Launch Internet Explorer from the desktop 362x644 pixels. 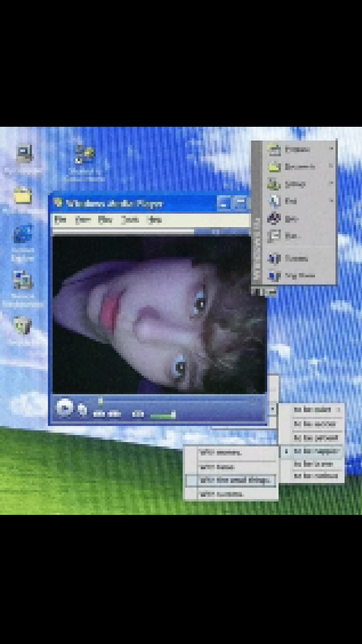[x=23, y=234]
